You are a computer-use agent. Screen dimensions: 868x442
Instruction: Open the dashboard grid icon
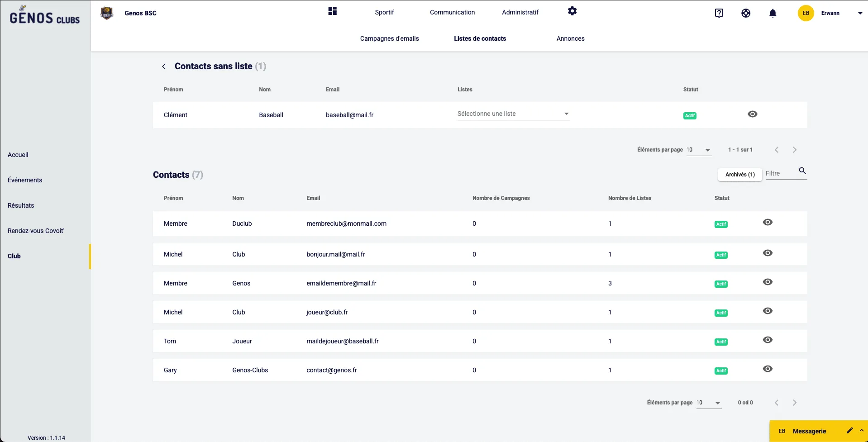333,11
